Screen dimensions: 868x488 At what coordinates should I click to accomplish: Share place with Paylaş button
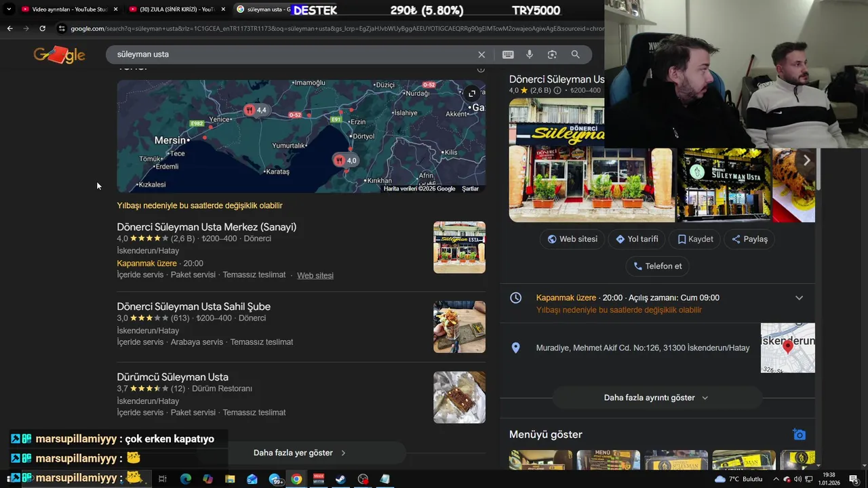pyautogui.click(x=749, y=239)
